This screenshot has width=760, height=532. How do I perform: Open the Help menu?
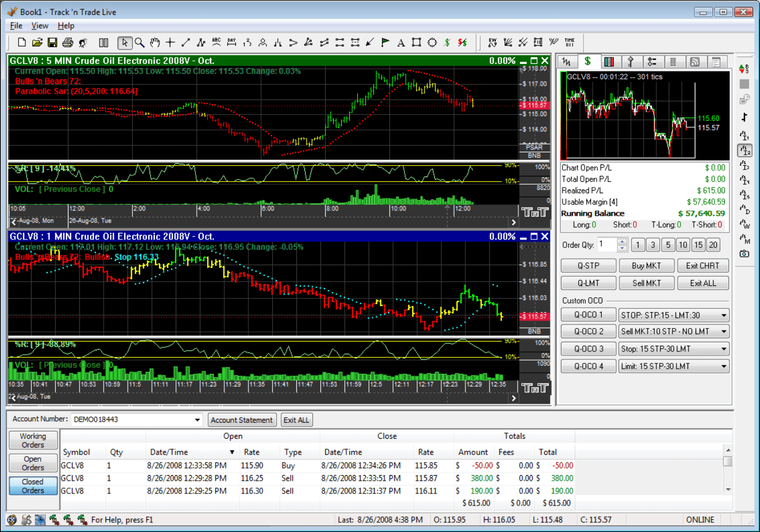coord(66,26)
